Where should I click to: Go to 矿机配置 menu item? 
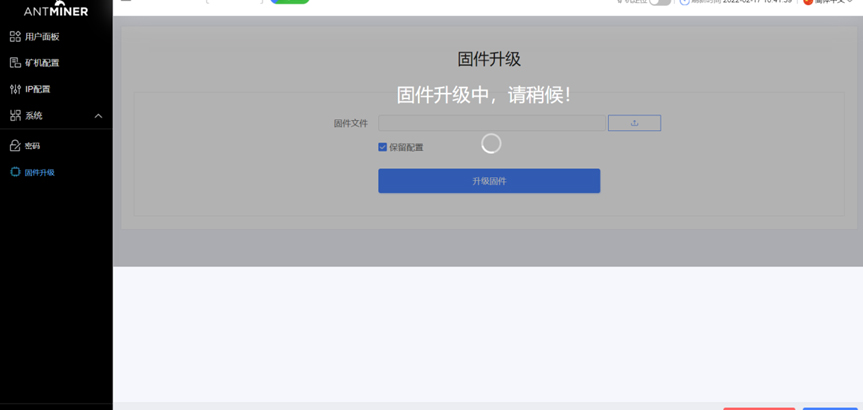pyautogui.click(x=42, y=63)
